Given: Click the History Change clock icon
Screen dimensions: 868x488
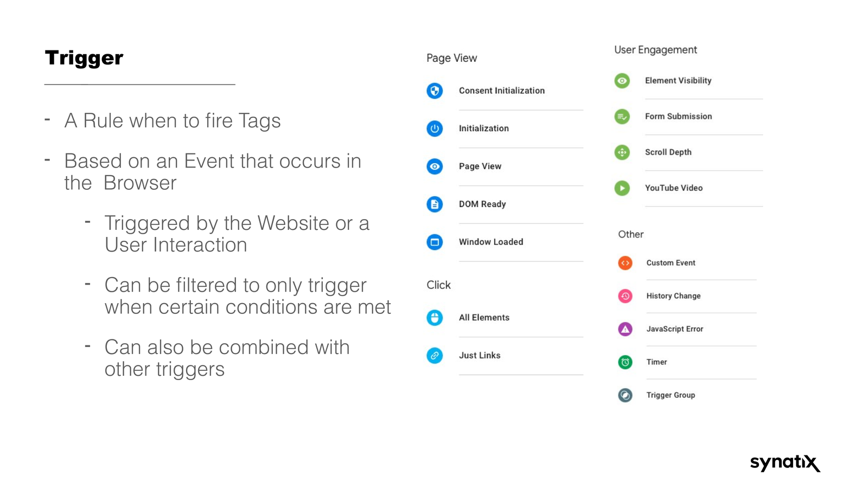Looking at the screenshot, I should [626, 296].
